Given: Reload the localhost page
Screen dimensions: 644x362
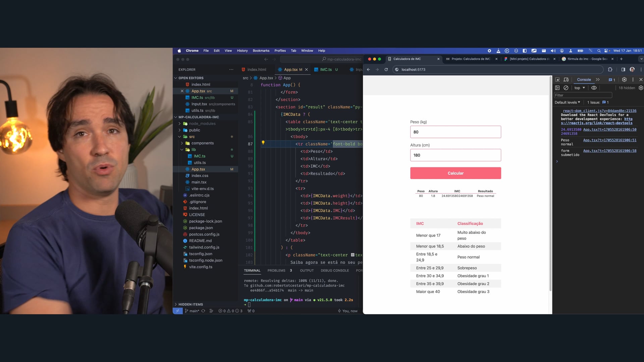Looking at the screenshot, I should tap(386, 69).
